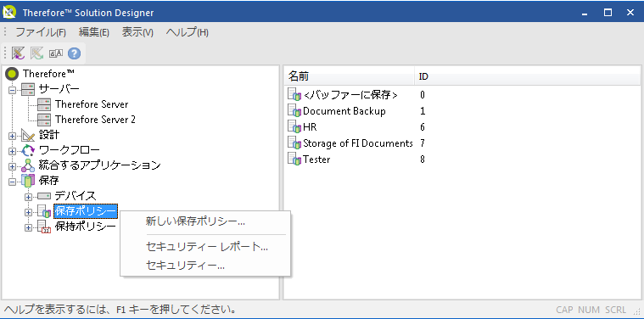Viewport: 644px width, 319px height.
Task: Click the 保持ポリシー calendar icon
Action: pyautogui.click(x=44, y=227)
